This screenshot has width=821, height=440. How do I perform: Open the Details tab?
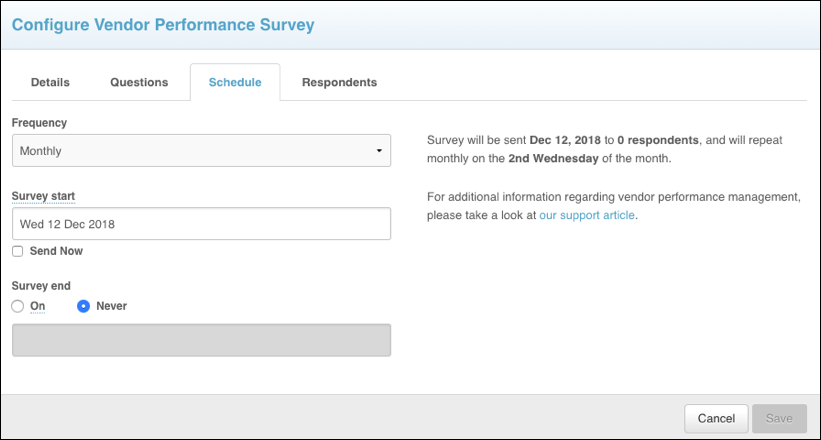(x=50, y=82)
